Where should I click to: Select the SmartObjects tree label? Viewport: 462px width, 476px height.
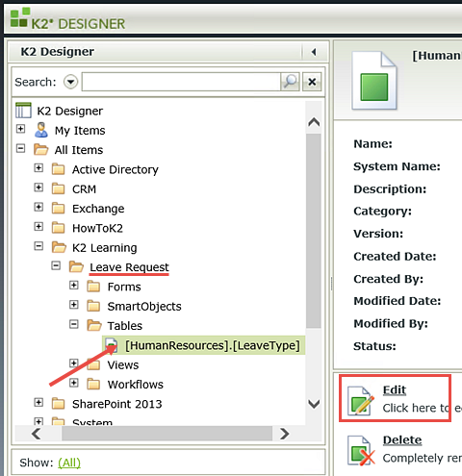144,306
